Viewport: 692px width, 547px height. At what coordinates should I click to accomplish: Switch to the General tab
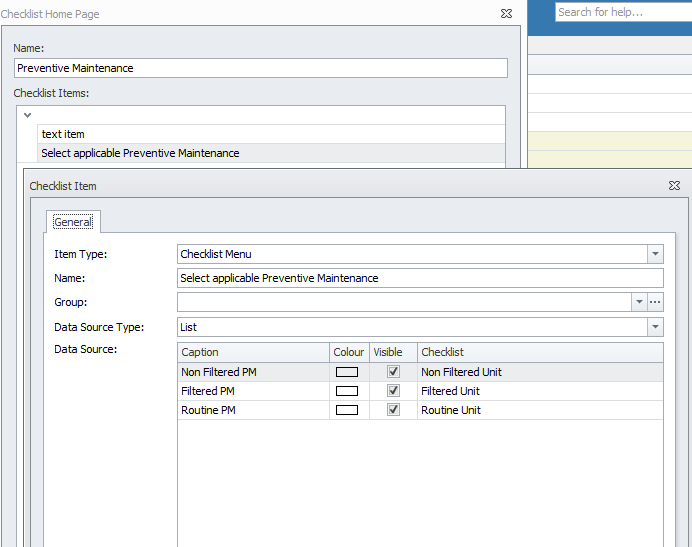pos(73,222)
